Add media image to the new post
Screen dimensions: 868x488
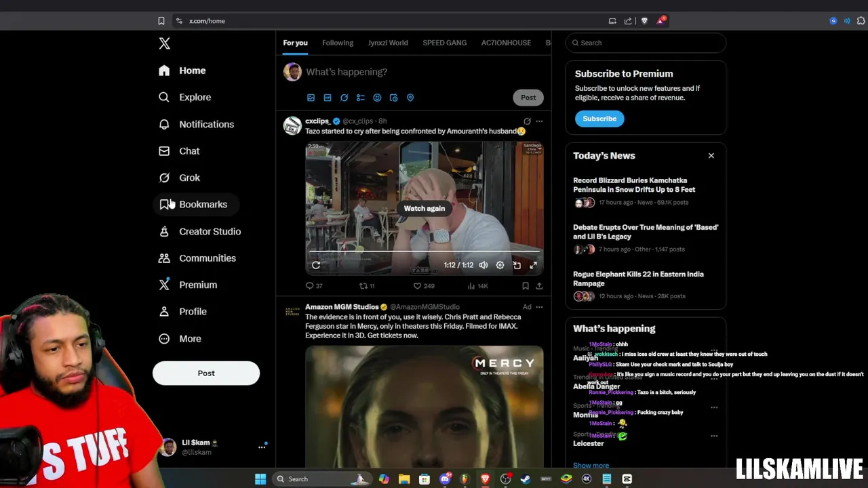(311, 98)
